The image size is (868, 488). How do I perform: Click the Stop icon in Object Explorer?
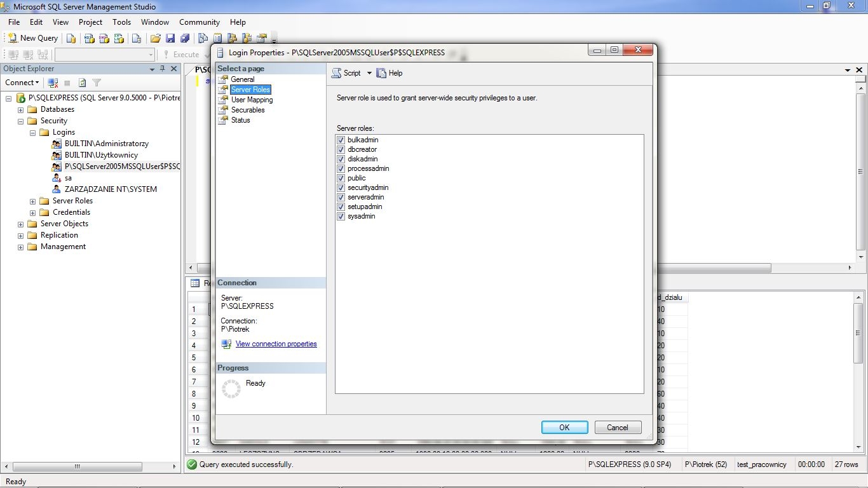coord(67,83)
